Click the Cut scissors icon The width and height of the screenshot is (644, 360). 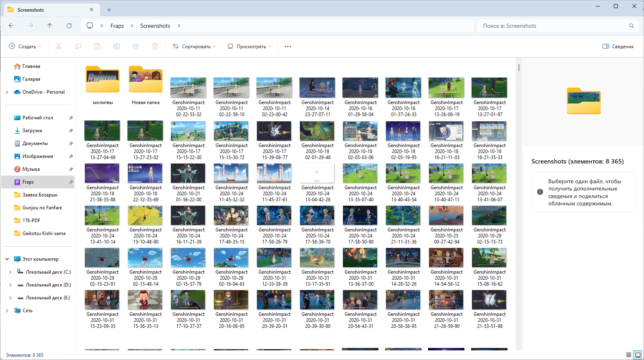59,47
